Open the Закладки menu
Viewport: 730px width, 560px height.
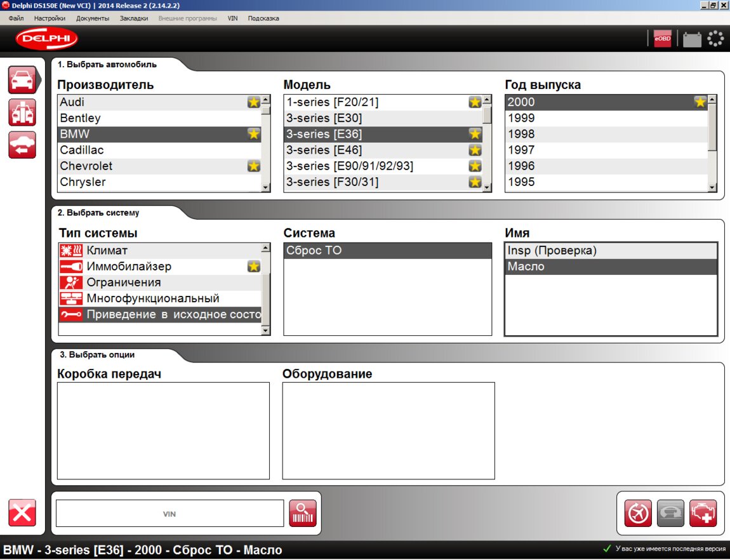coord(134,18)
